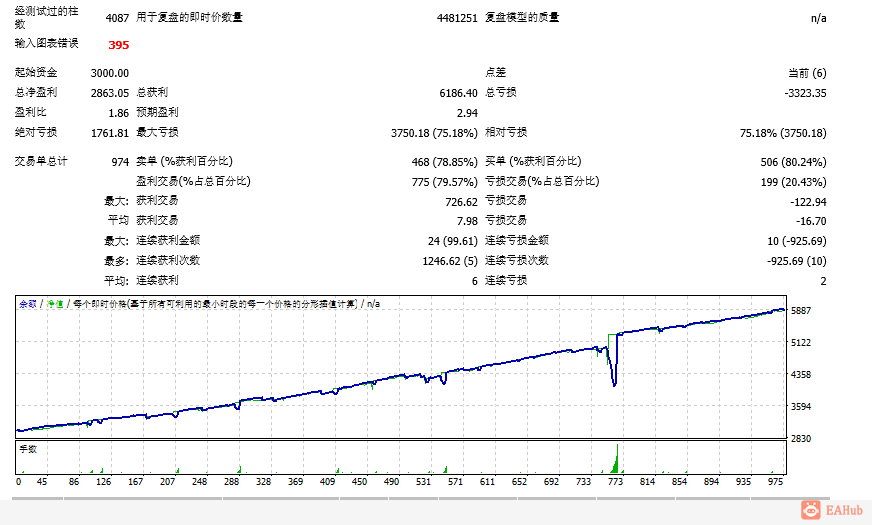Click the 2863.05 total net profit value
This screenshot has height=525, width=872.
[110, 93]
